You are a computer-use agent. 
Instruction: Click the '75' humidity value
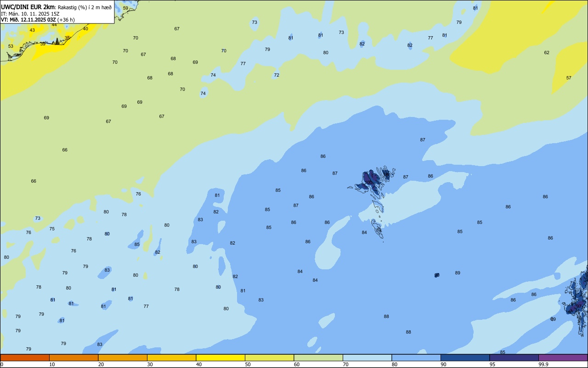click(52, 229)
